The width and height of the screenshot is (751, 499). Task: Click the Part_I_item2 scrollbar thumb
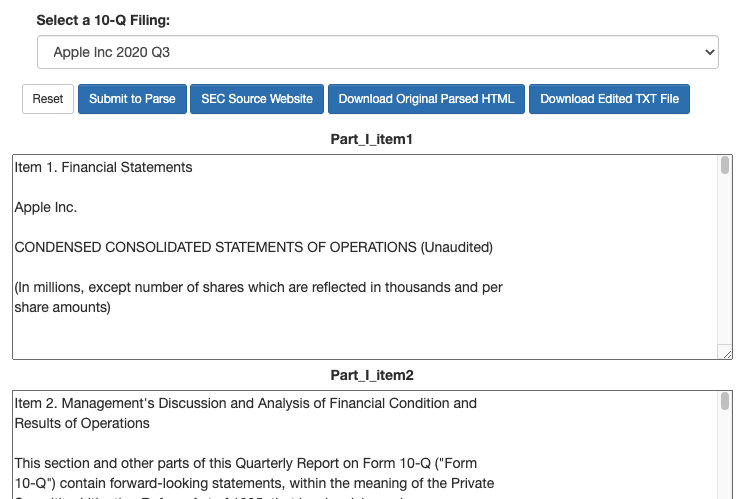(725, 401)
